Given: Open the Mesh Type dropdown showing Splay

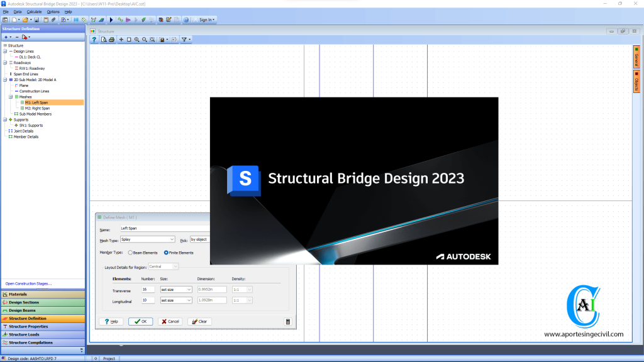Looking at the screenshot, I should coord(172,239).
